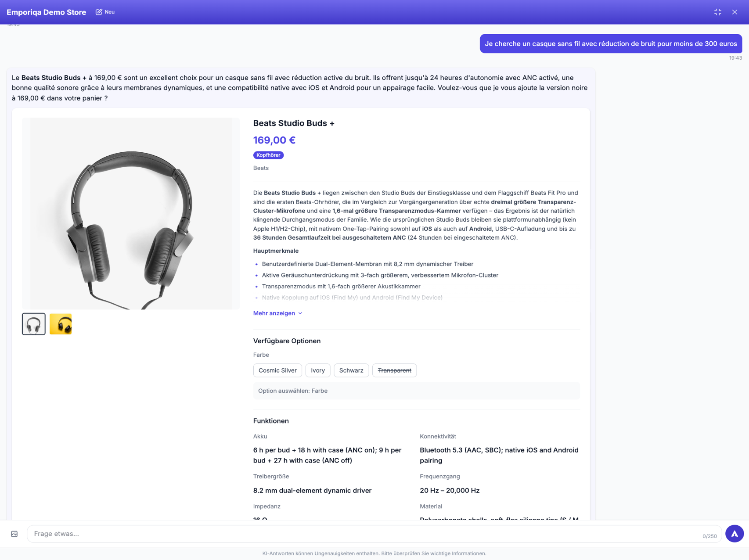Send message with the arrow button

coord(734,534)
